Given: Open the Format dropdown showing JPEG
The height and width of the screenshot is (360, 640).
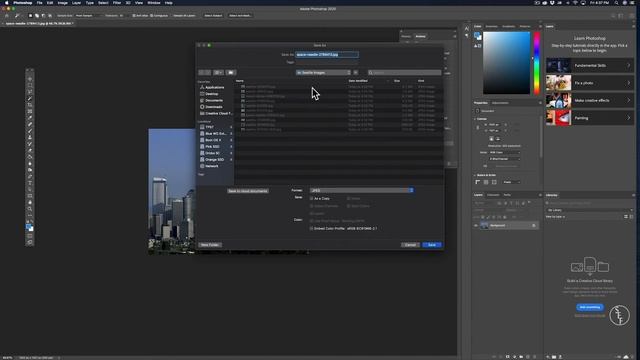Looking at the screenshot, I should [362, 190].
